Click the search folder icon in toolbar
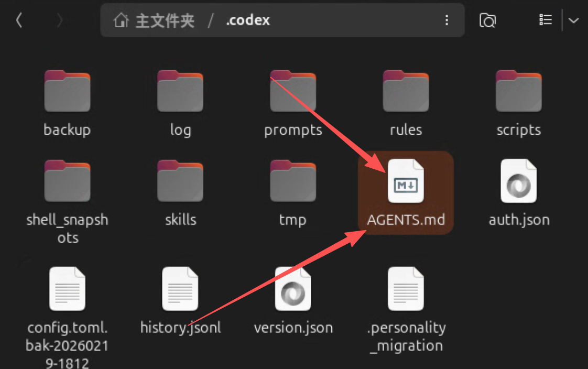Screen dimensions: 588x369 487,20
